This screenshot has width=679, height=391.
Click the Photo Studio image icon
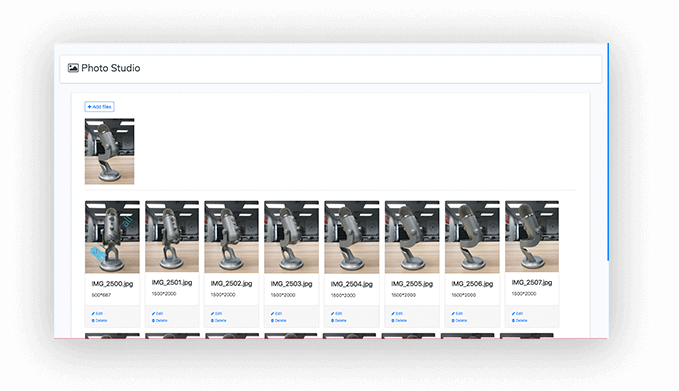(x=73, y=68)
